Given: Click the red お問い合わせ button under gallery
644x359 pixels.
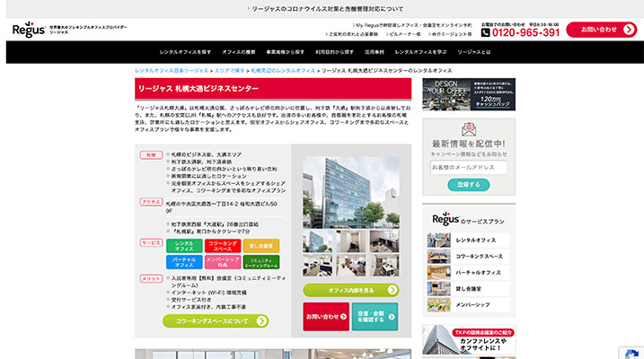Looking at the screenshot, I should 326,317.
